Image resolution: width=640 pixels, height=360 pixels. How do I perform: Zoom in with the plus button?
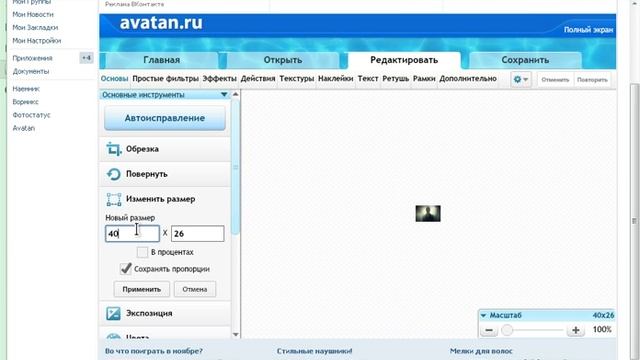[x=576, y=330]
